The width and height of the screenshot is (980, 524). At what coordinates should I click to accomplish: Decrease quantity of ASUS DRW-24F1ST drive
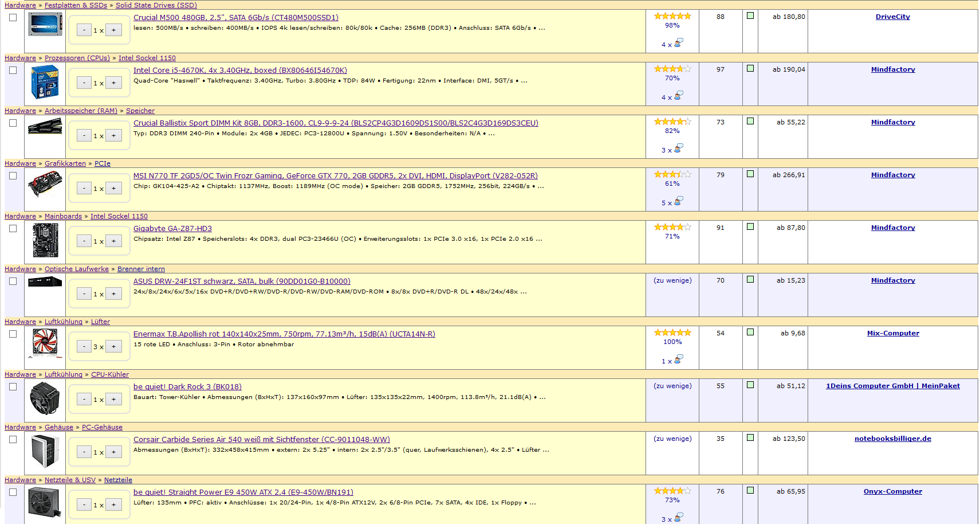pos(84,294)
